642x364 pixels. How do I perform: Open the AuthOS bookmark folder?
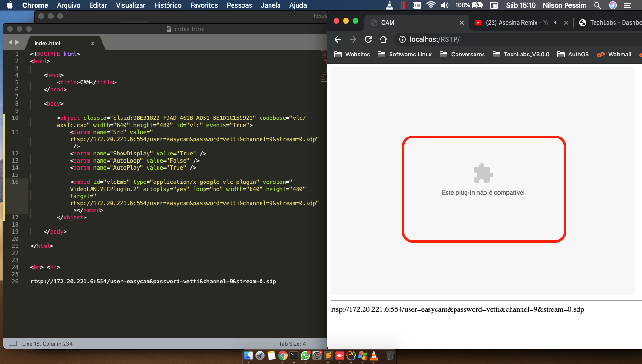(573, 55)
